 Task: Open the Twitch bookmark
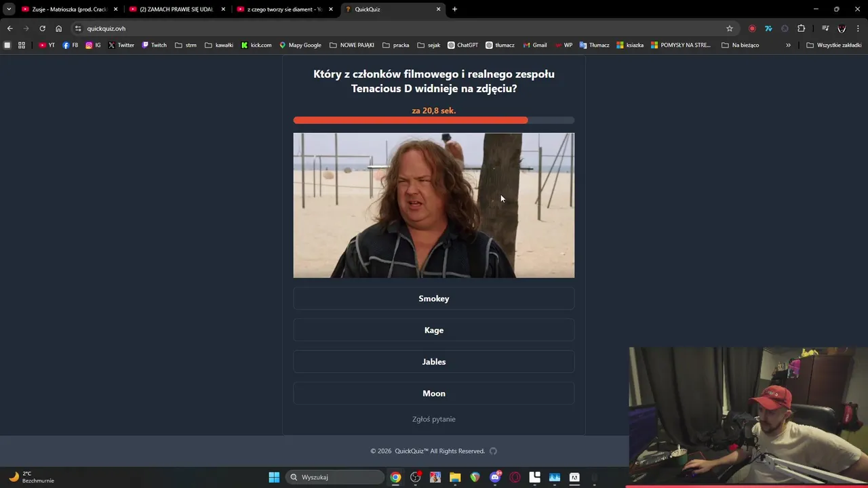click(x=154, y=45)
